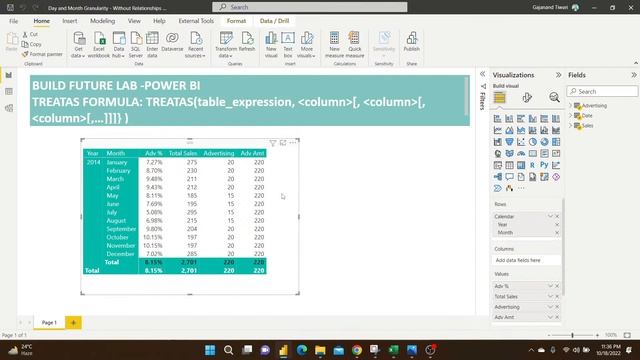
Task: Expand the Sales table in Fields
Action: click(571, 126)
